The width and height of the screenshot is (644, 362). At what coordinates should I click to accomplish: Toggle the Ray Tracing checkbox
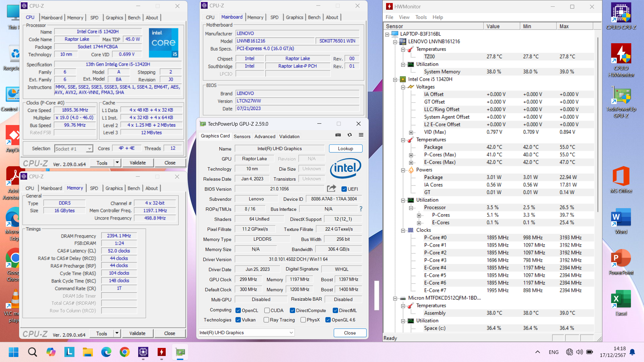pyautogui.click(x=266, y=320)
